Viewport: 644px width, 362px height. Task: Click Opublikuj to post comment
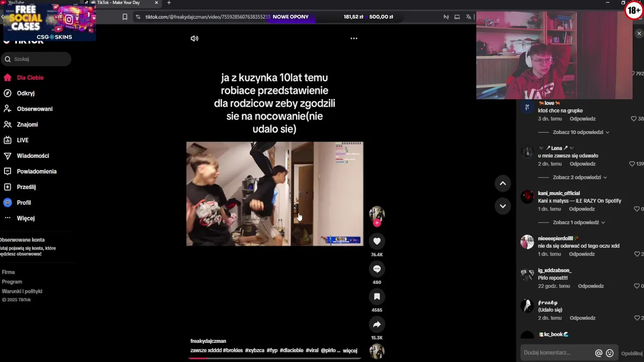click(632, 353)
